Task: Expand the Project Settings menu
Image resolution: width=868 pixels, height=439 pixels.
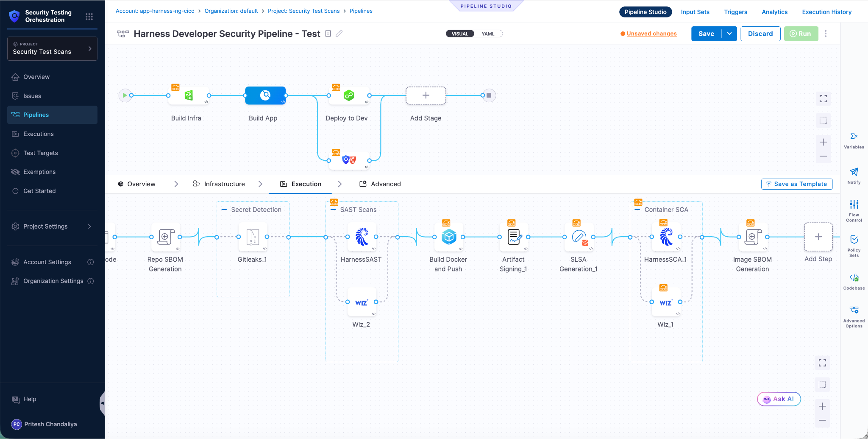Action: [52, 226]
